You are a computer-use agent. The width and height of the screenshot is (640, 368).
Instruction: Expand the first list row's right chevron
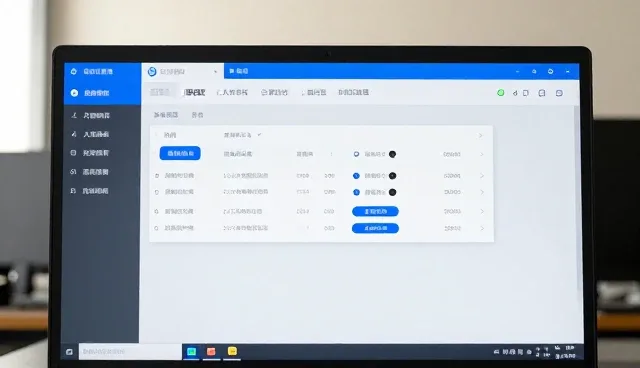click(x=482, y=154)
